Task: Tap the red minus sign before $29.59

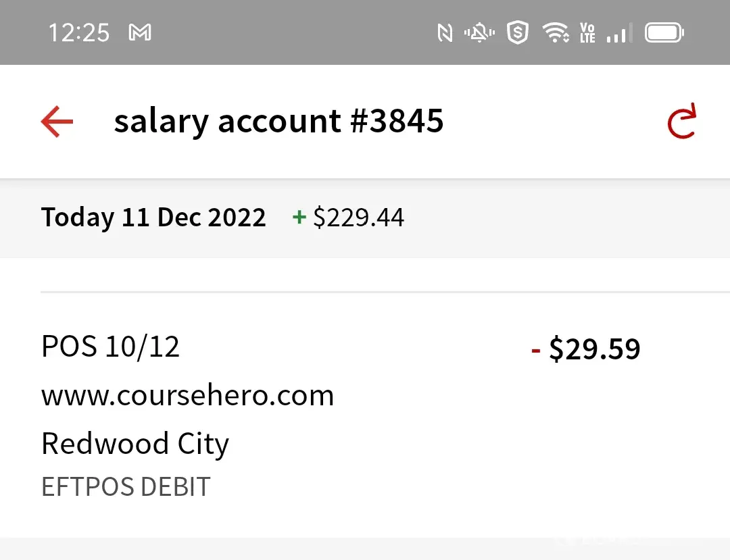Action: (x=536, y=350)
